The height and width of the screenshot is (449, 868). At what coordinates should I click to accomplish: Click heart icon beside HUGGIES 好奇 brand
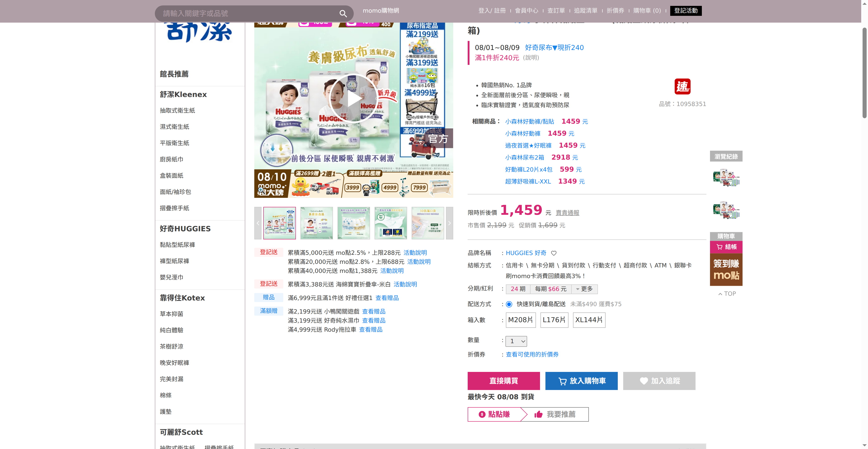point(554,253)
